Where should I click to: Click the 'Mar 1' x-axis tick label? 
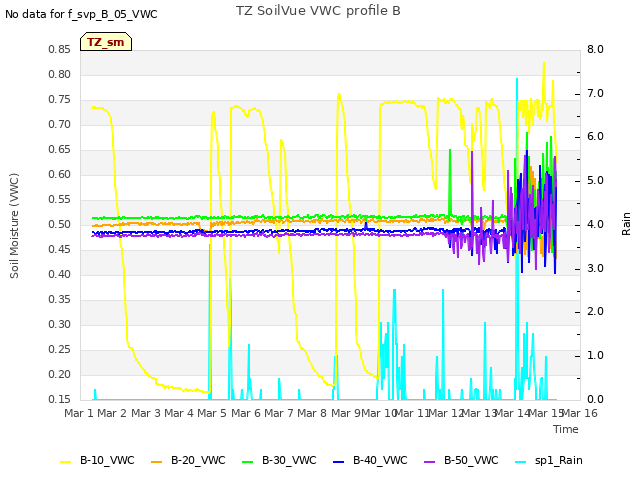tap(79, 413)
